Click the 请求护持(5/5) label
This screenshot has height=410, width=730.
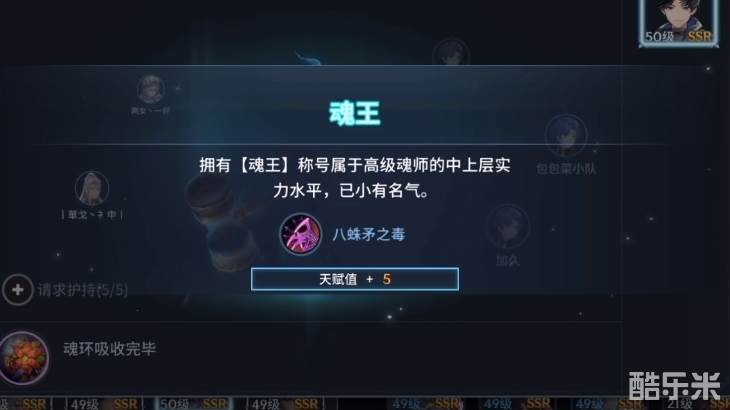point(82,290)
